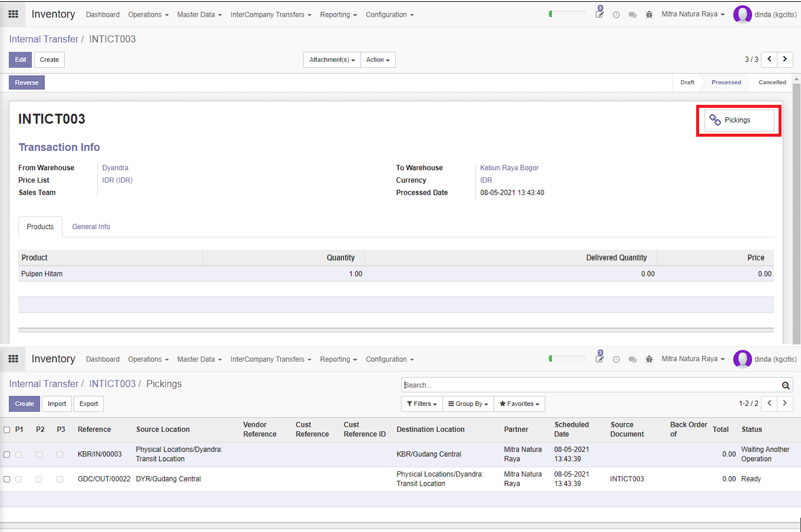Go to next record beside 3 / 3

click(786, 59)
